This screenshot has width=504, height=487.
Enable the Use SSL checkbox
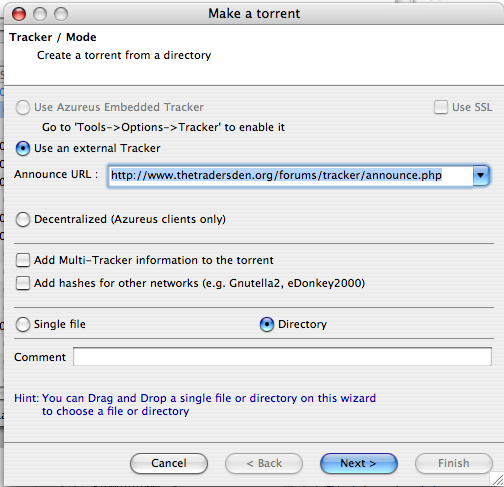[441, 107]
